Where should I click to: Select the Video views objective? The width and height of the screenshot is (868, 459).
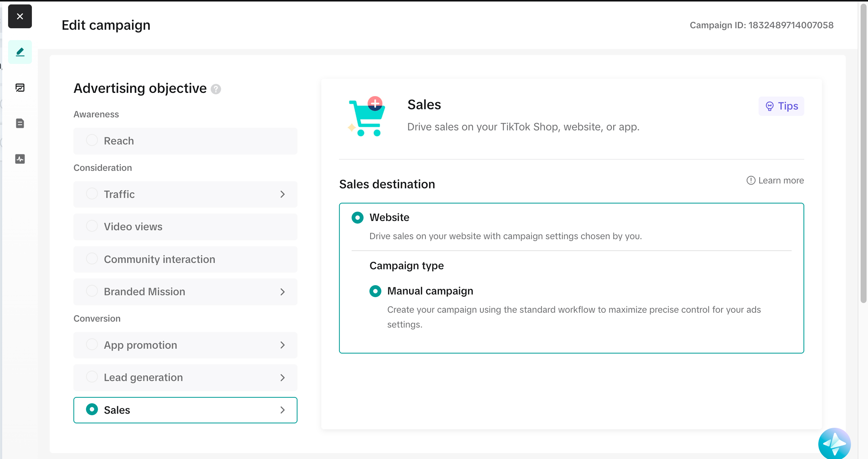[92, 227]
